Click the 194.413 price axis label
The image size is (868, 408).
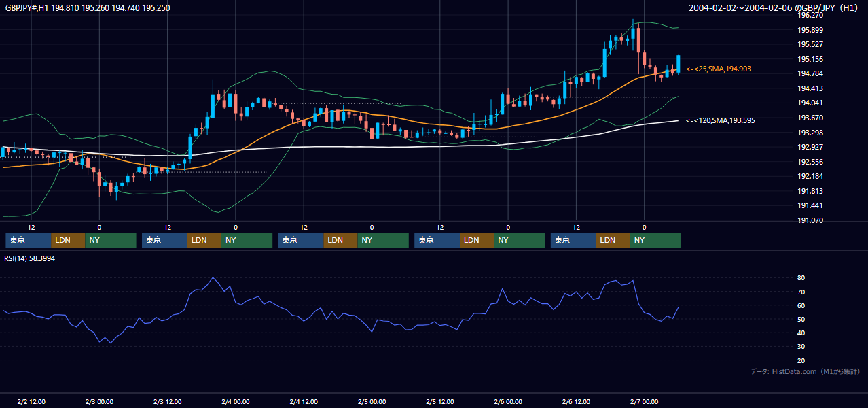tap(810, 88)
